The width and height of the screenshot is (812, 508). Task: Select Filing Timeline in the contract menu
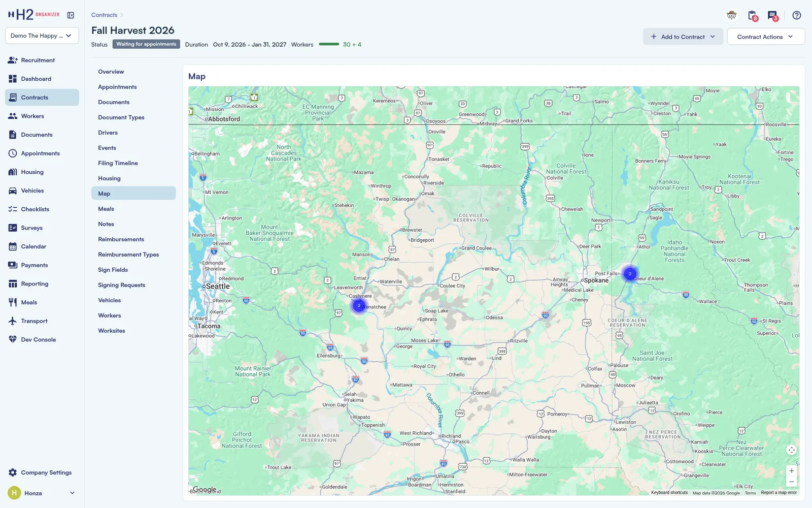click(x=133, y=163)
